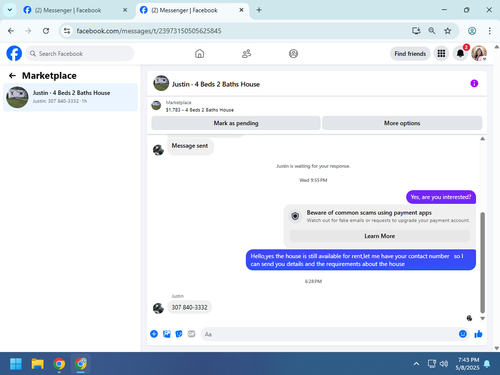
Task: Click chat scroll down arrow
Action: [482, 318]
